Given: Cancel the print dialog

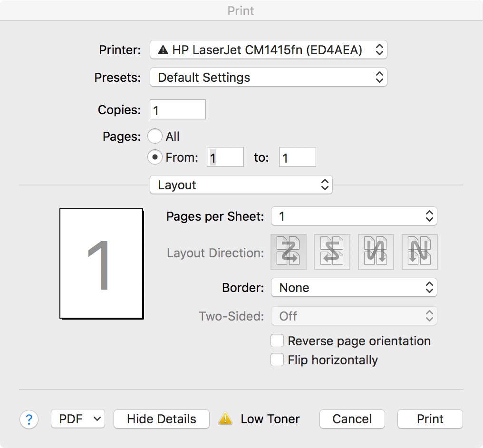Looking at the screenshot, I should pos(352,419).
